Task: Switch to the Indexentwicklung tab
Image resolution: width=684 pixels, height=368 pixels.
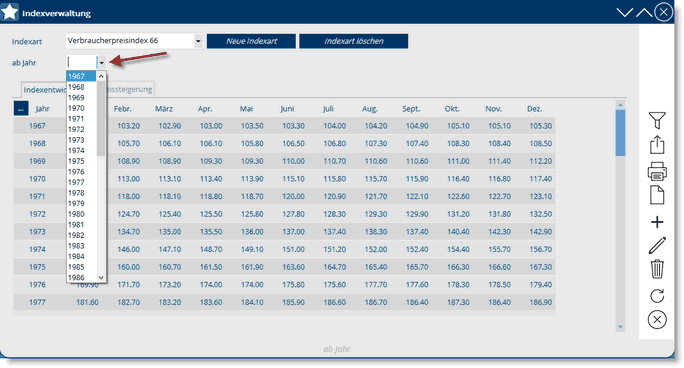Action: (x=44, y=89)
